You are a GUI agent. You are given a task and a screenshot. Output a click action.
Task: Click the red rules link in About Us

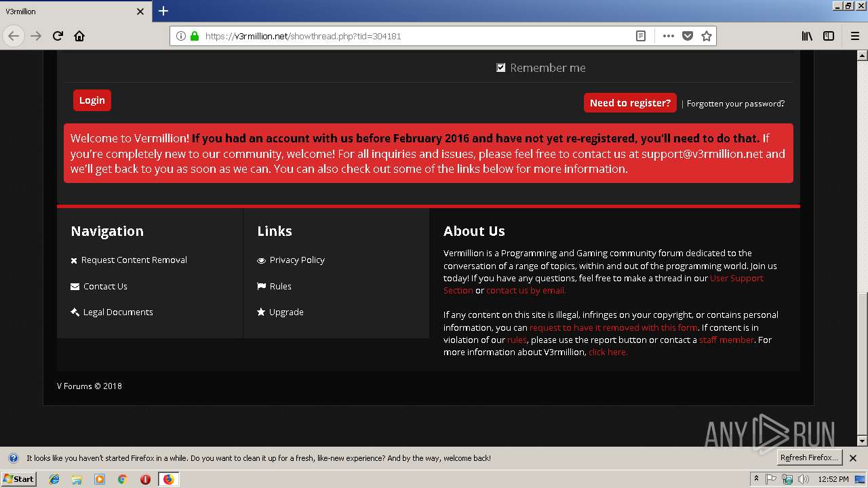[x=517, y=340]
